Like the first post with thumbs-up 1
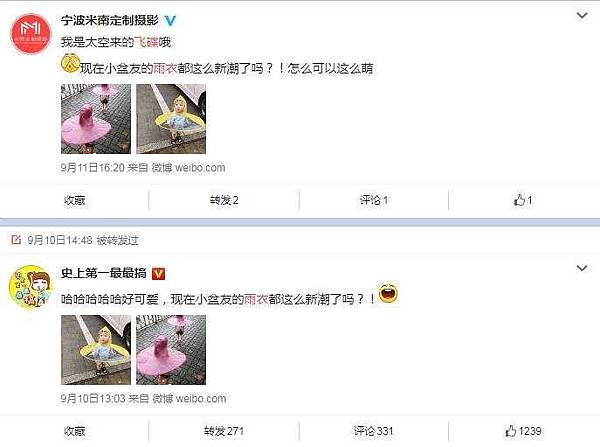Image resolution: width=600 pixels, height=447 pixels. (x=523, y=200)
